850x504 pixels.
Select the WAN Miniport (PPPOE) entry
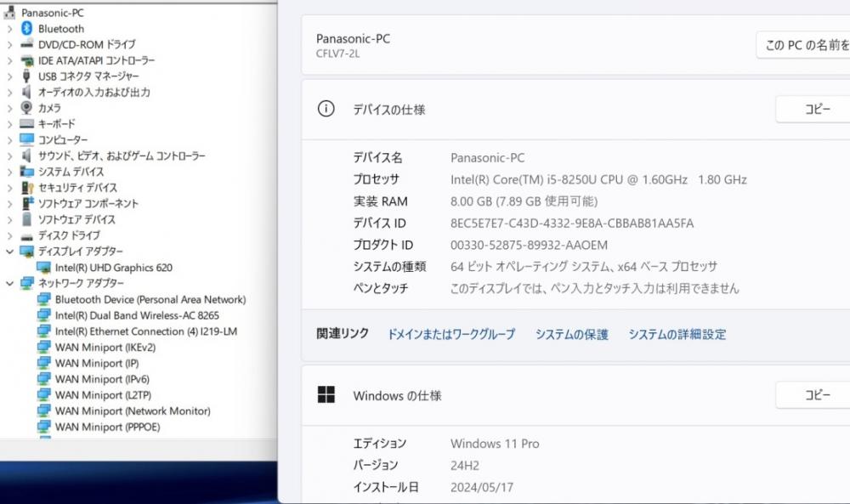[x=108, y=427]
